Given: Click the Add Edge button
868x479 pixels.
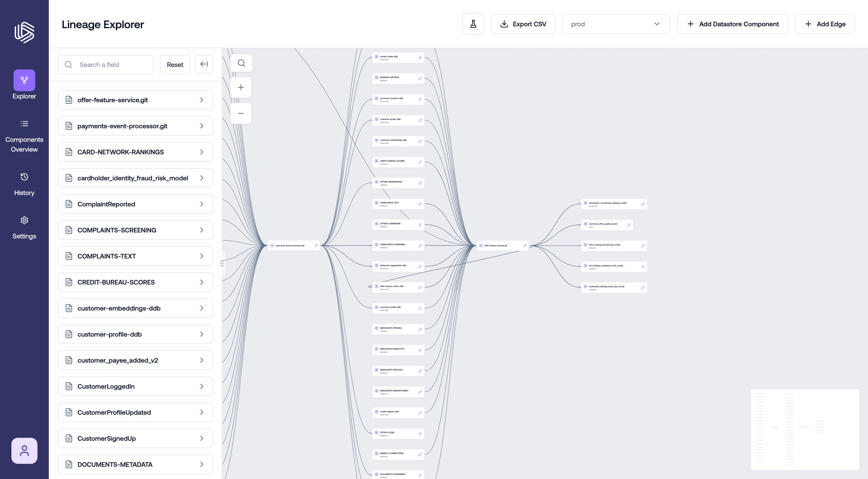Looking at the screenshot, I should click(825, 24).
